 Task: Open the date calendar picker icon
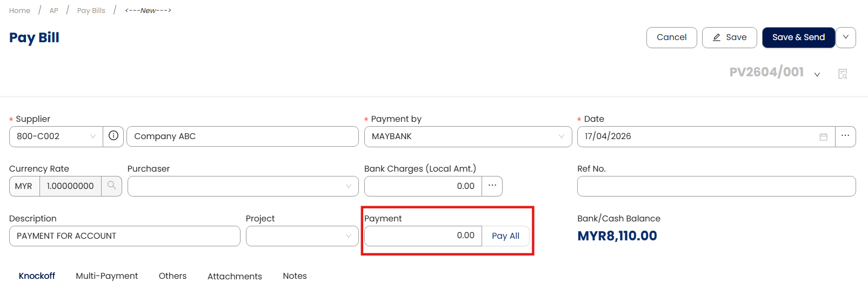(823, 137)
